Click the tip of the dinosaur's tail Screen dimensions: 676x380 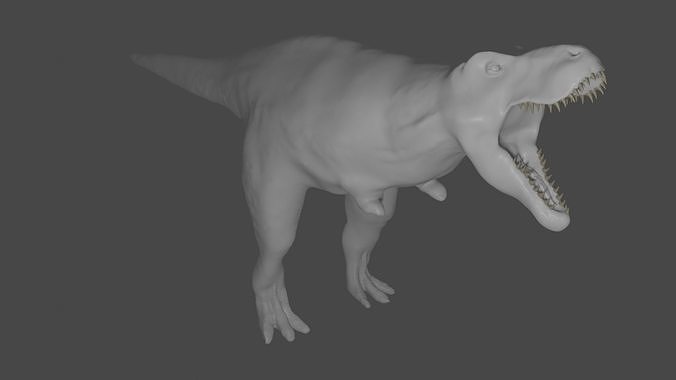click(x=135, y=57)
